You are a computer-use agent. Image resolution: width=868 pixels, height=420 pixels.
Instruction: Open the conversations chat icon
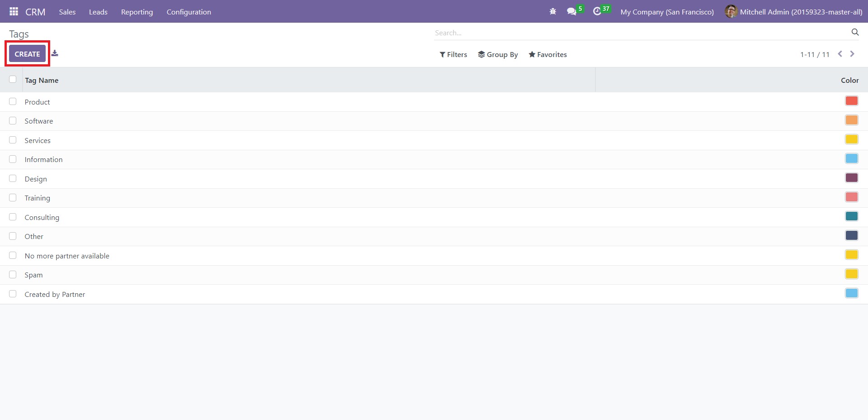(572, 11)
